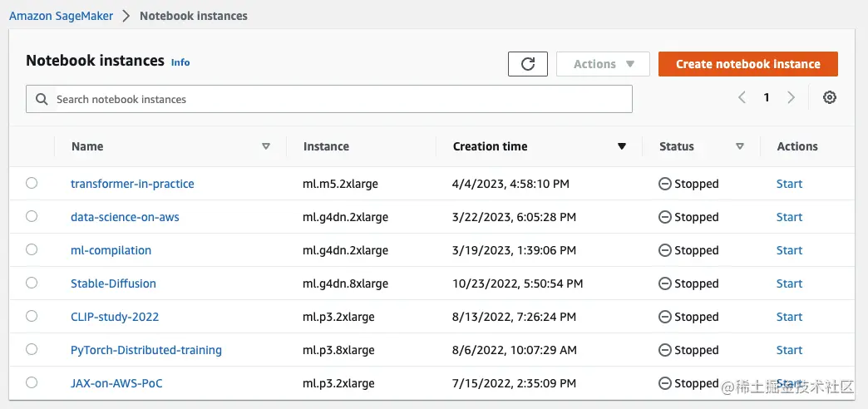Start the ml-compilation instance

(789, 250)
